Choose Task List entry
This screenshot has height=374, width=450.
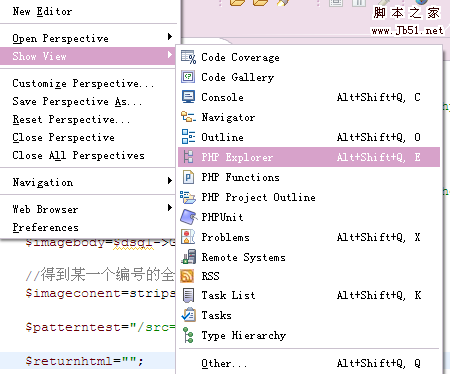pyautogui.click(x=309, y=295)
